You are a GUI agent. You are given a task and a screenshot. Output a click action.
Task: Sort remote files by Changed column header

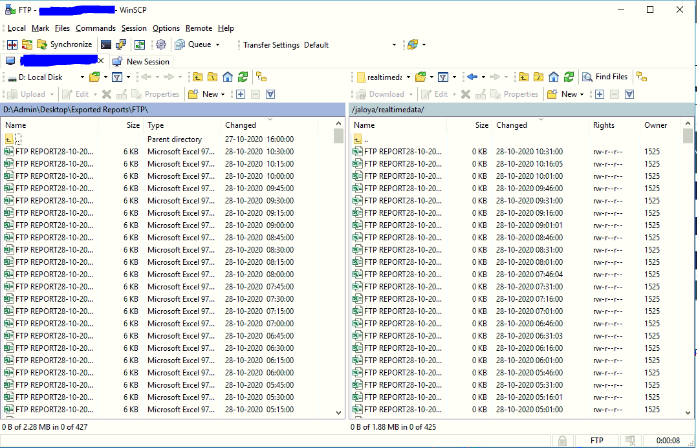[x=511, y=126]
